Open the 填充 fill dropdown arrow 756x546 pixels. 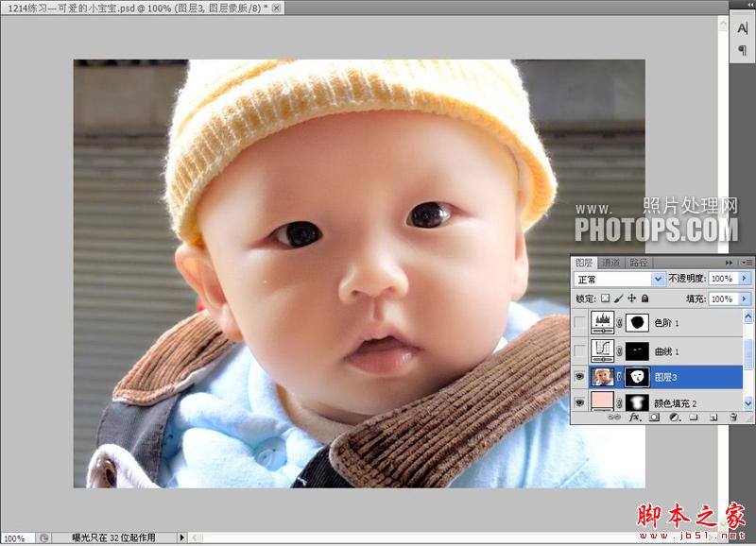(x=744, y=300)
